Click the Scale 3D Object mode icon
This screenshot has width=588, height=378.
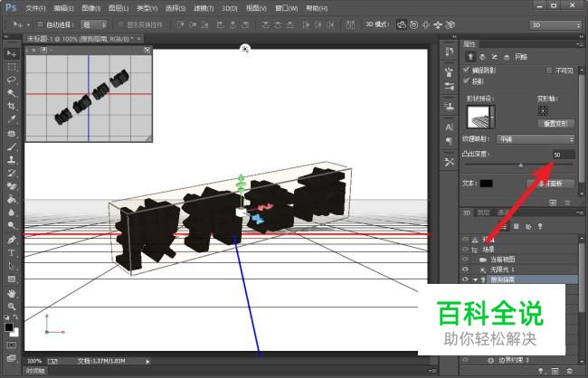450,24
